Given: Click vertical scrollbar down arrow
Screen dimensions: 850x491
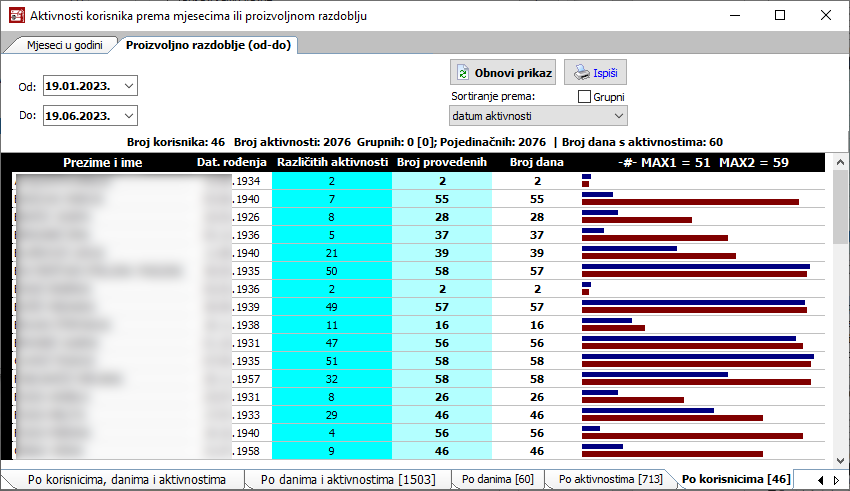Looking at the screenshot, I should pos(840,461).
